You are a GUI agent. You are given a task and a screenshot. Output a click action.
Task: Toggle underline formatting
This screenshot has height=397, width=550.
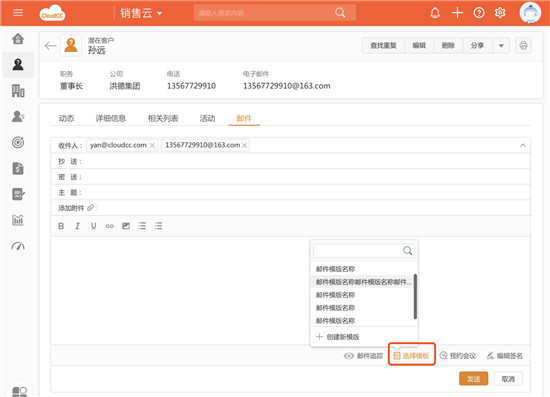[93, 226]
